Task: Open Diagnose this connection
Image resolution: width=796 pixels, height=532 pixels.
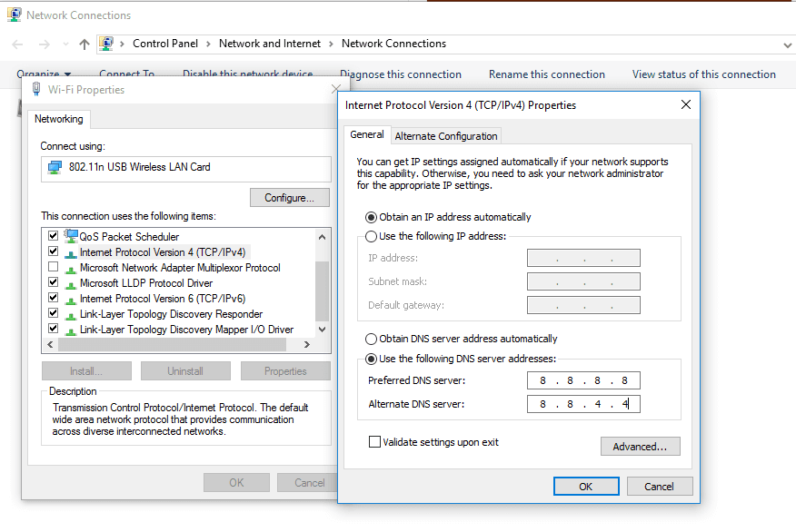Action: pyautogui.click(x=401, y=74)
